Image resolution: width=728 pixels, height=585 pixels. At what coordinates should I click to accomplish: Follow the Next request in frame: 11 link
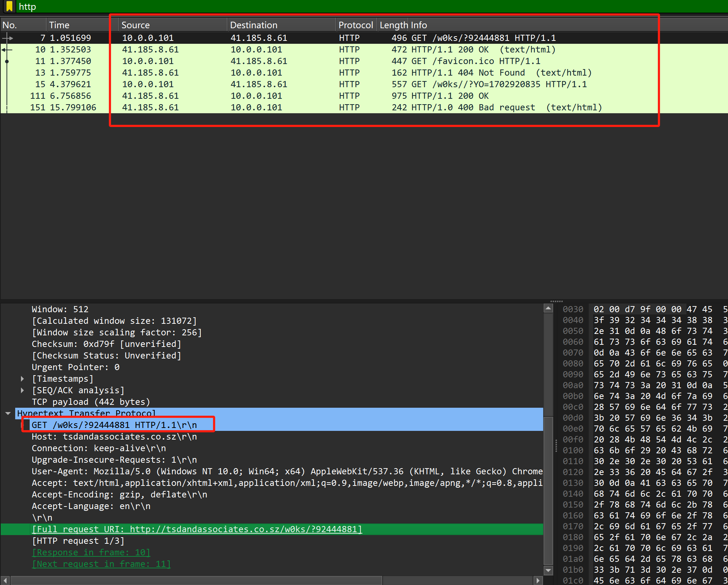click(101, 564)
